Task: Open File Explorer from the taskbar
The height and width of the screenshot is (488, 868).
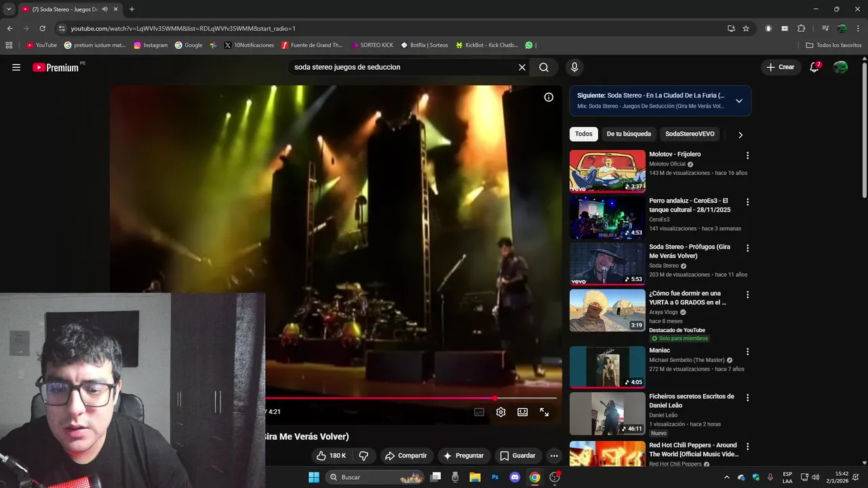Action: point(475,477)
